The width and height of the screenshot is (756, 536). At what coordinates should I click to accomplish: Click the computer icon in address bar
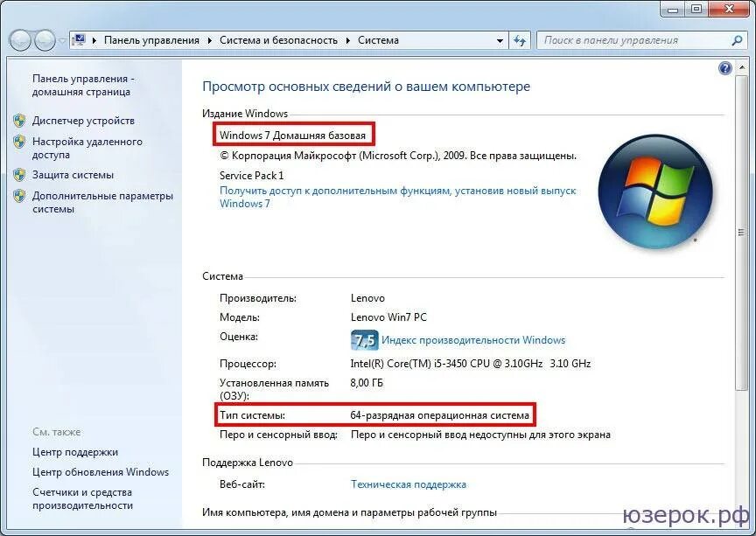coord(79,40)
